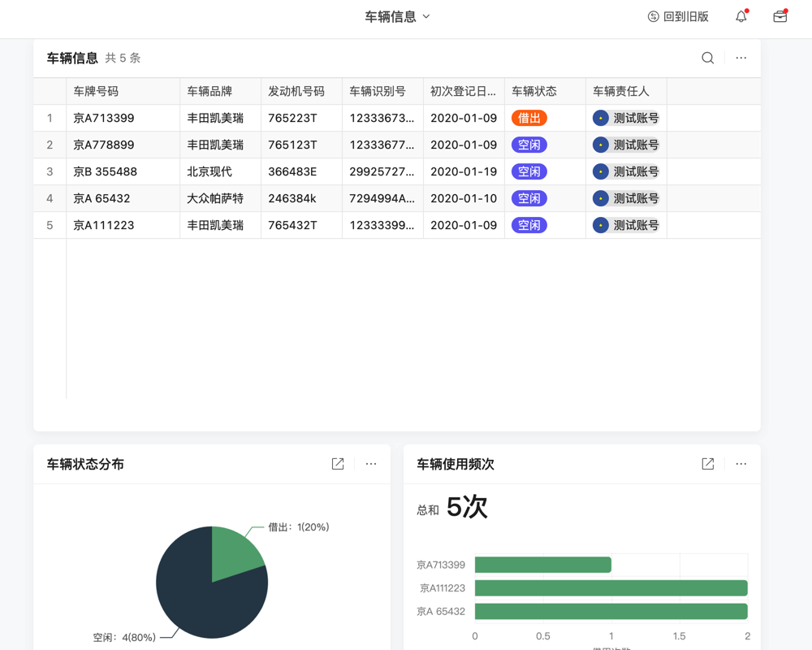812x650 pixels.
Task: Click the 回到旧版 button
Action: click(x=679, y=15)
